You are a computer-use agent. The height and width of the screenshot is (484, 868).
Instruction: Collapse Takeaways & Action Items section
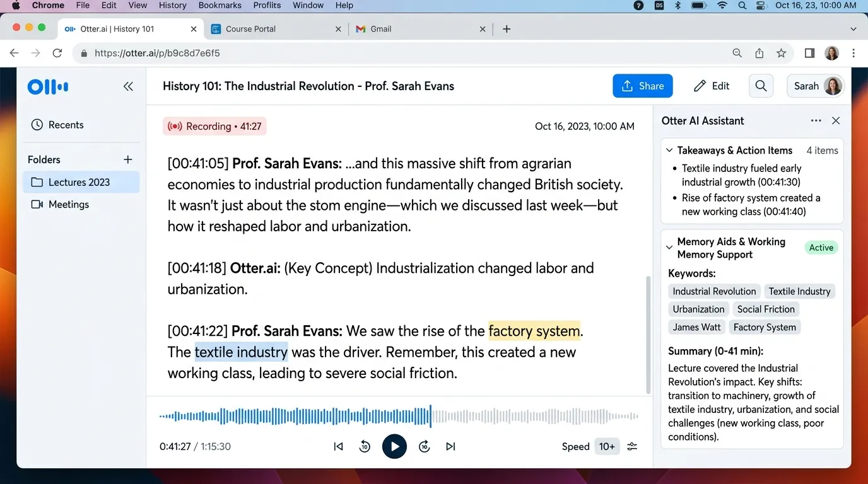669,151
